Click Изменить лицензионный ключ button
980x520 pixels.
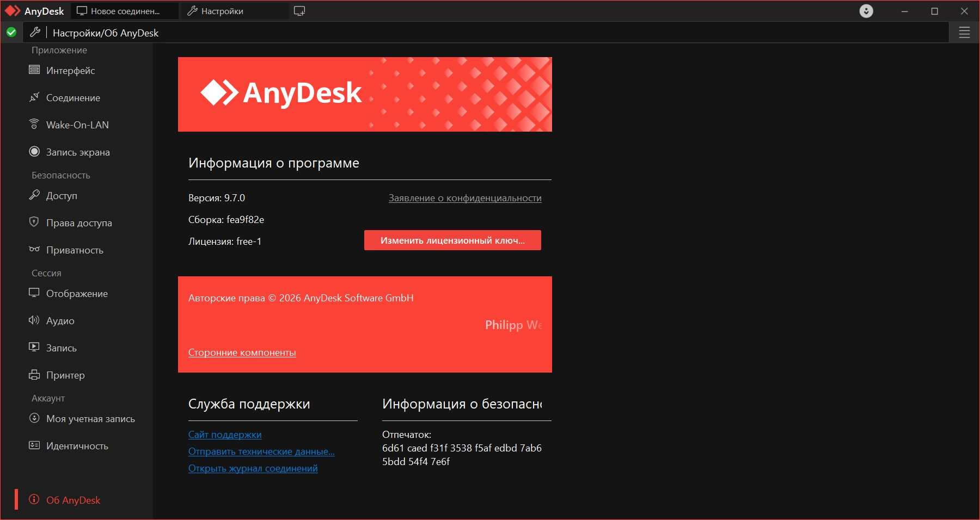(x=452, y=240)
